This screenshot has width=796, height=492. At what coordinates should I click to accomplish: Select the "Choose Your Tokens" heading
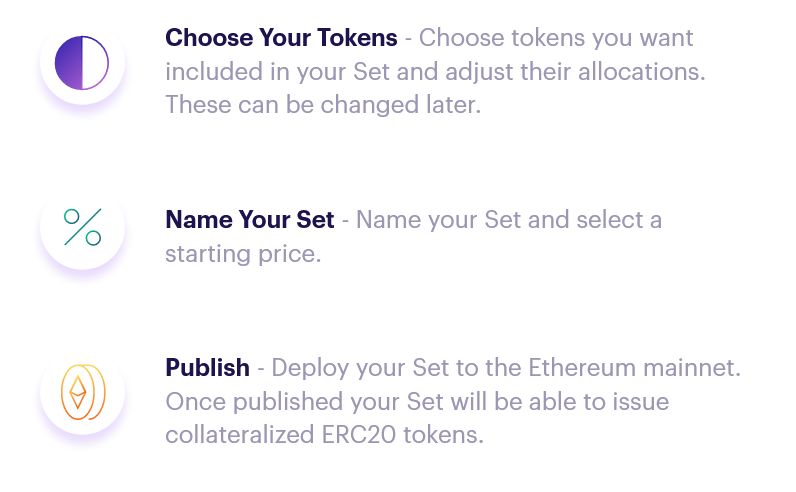pyautogui.click(x=281, y=38)
